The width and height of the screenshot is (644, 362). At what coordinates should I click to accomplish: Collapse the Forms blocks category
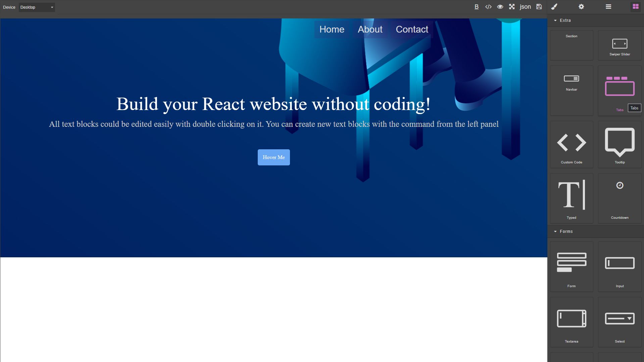[x=596, y=231]
